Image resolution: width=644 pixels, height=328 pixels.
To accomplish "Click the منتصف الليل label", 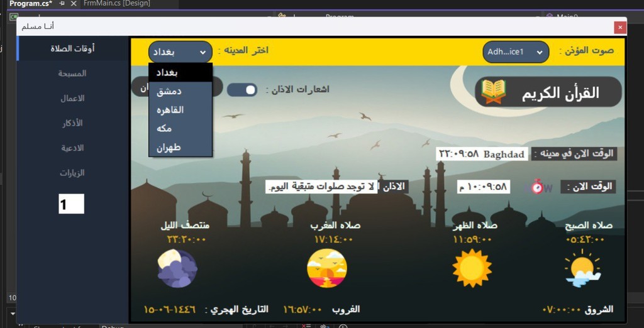I will [185, 226].
